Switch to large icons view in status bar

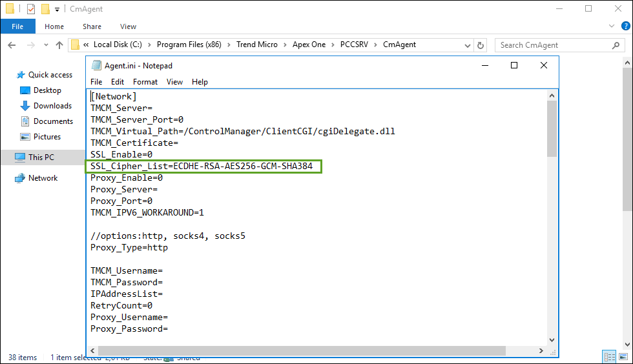(624, 357)
